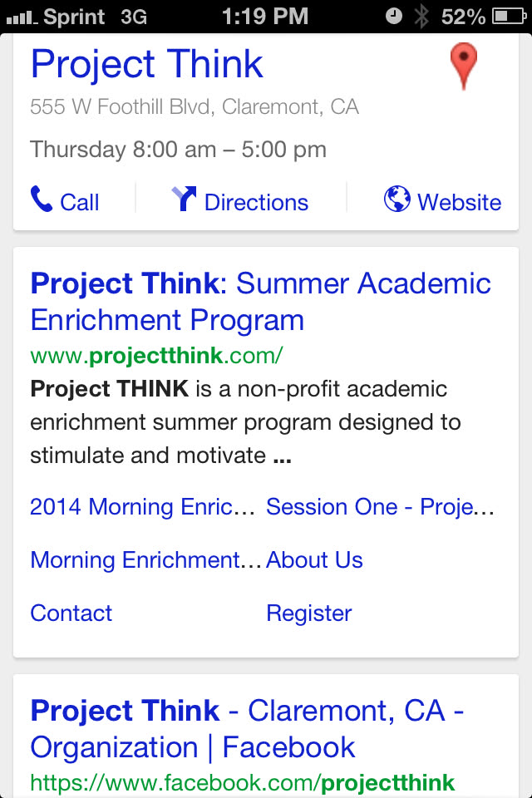Open the www.projectthink.com URL
The image size is (532, 798).
coord(156,356)
